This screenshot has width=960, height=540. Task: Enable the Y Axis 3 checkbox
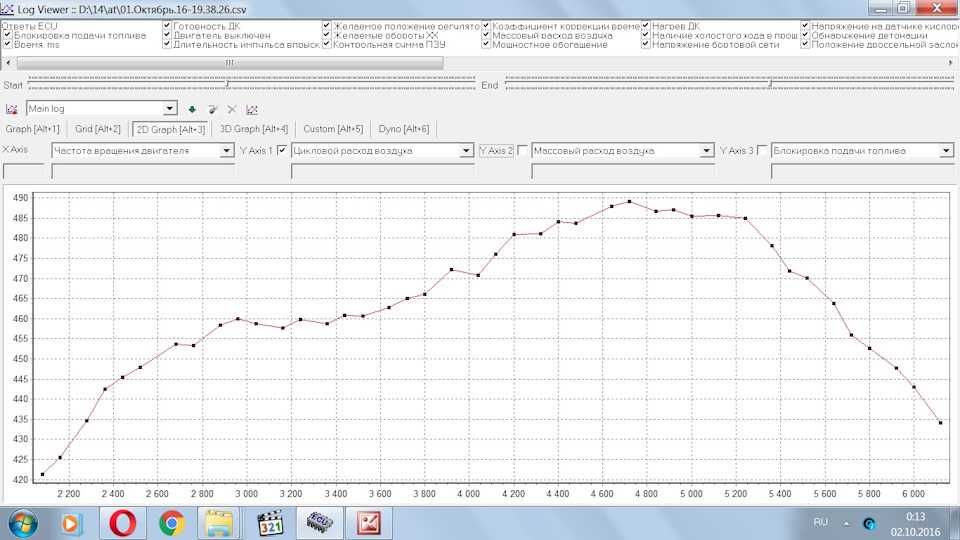[x=763, y=151]
